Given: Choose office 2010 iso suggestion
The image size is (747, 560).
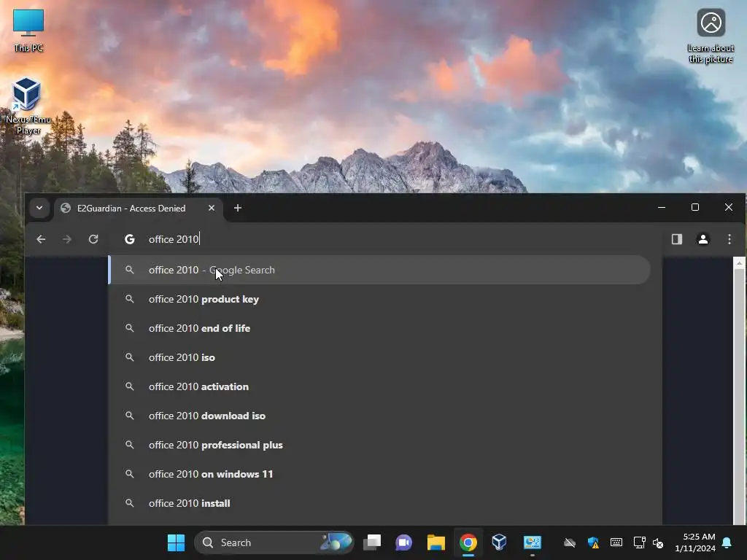Looking at the screenshot, I should pyautogui.click(x=379, y=357).
